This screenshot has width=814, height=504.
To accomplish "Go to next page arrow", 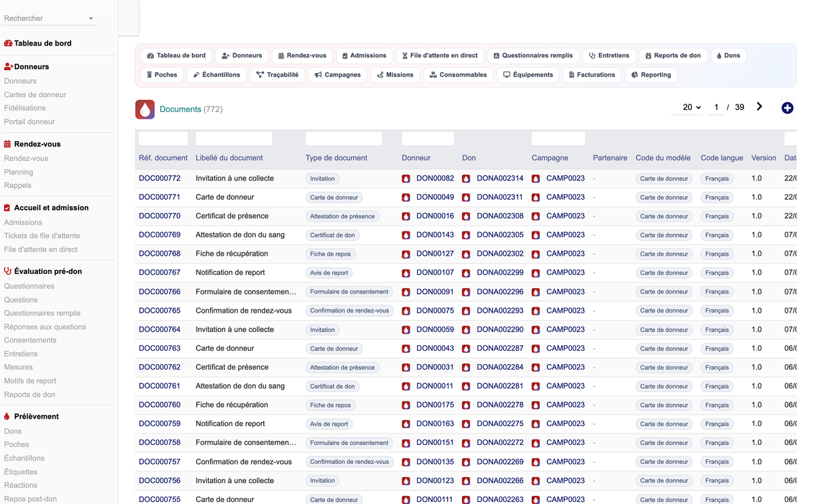I will pyautogui.click(x=759, y=106).
